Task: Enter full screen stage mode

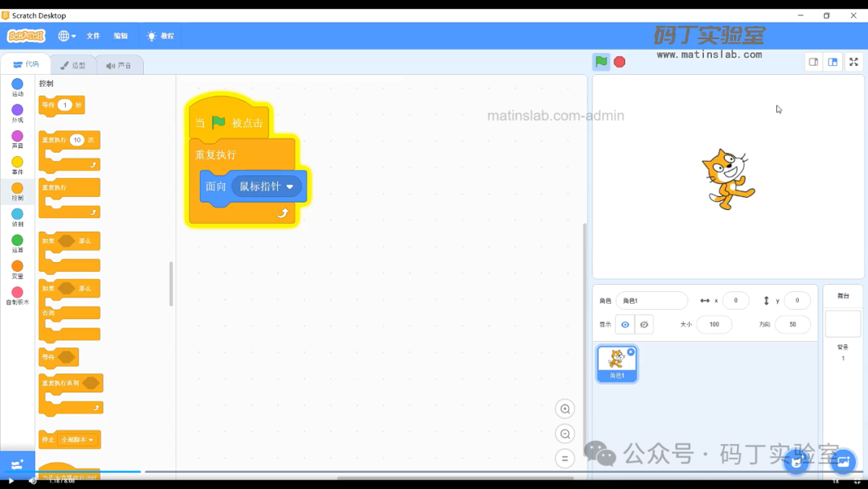Action: tap(854, 62)
